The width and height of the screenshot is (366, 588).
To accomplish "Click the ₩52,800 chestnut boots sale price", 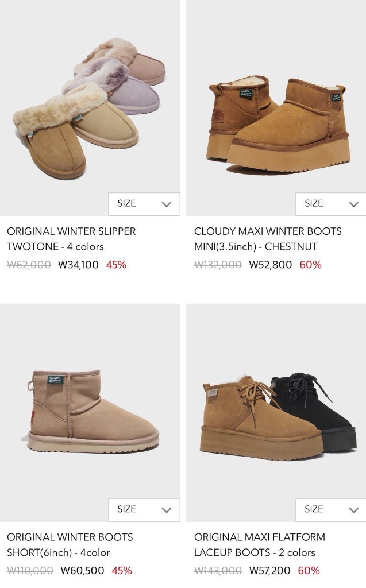I will (270, 265).
